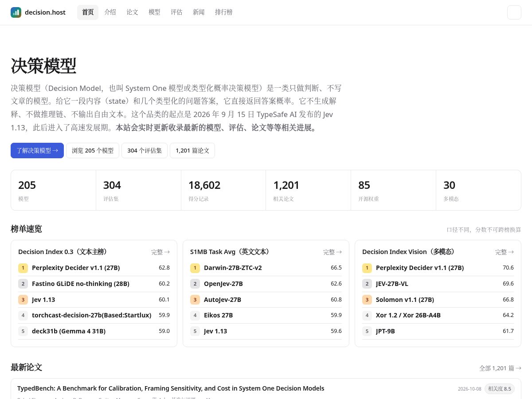Click the 榜单速览 section heading
The width and height of the screenshot is (532, 399).
(26, 229)
